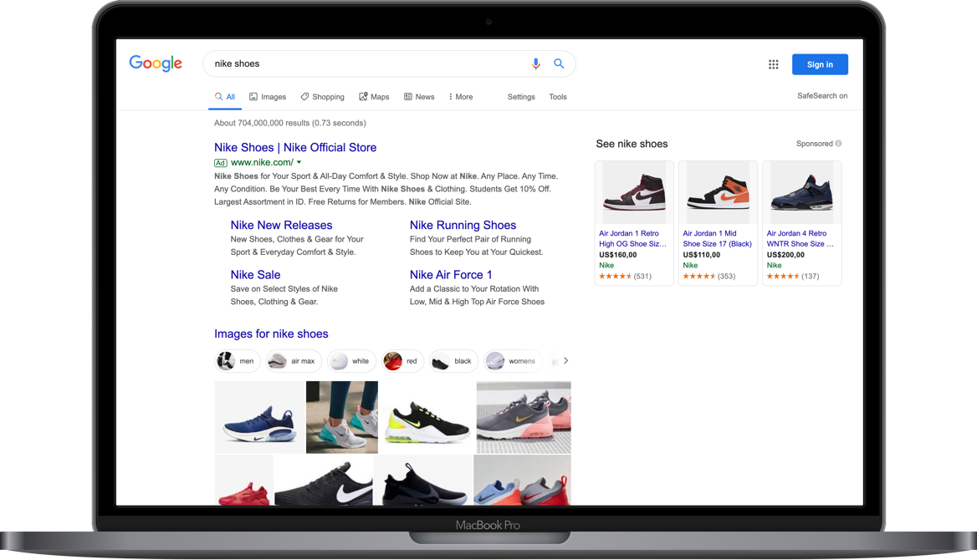Expand the nike.com ad URL dropdown arrow
The height and width of the screenshot is (560, 977).
299,163
